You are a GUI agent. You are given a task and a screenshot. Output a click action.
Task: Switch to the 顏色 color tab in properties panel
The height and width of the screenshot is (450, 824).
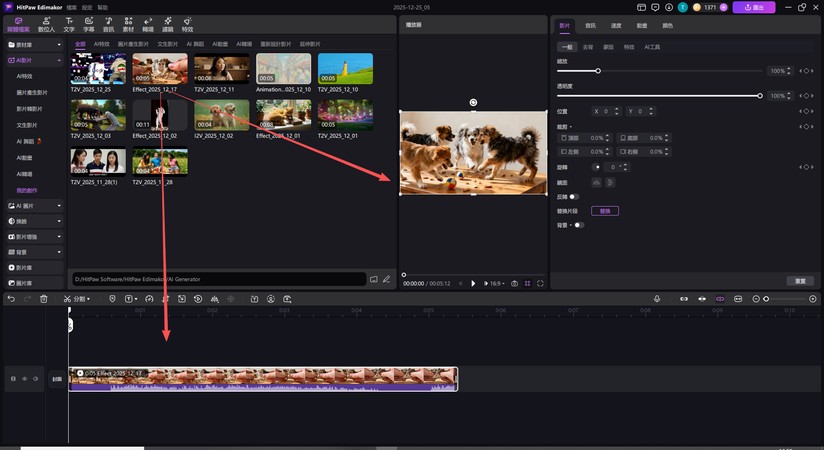(x=667, y=25)
